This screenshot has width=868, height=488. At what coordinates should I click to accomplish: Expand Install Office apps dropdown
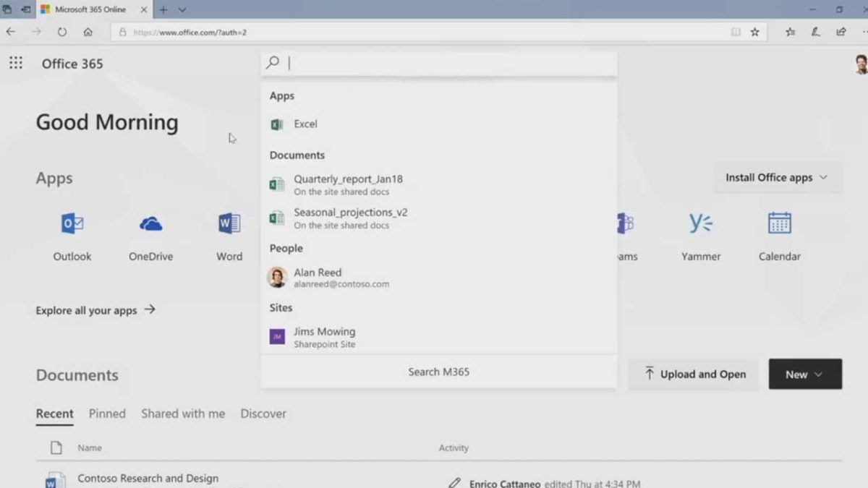(x=778, y=178)
